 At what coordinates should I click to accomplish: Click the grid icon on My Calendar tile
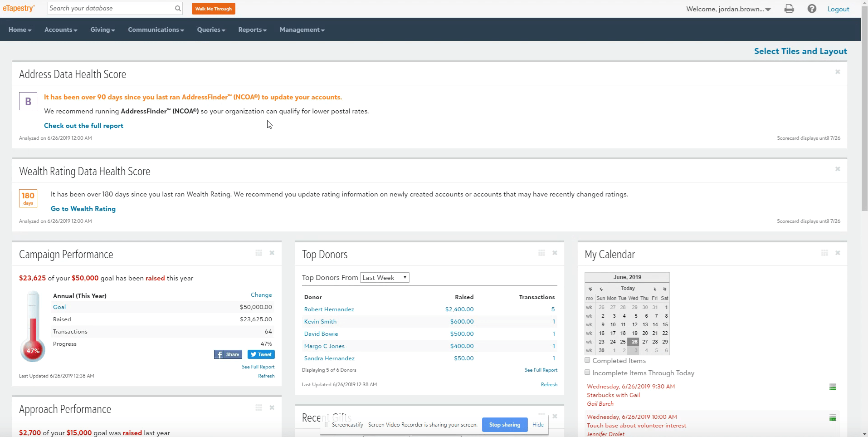coord(824,253)
